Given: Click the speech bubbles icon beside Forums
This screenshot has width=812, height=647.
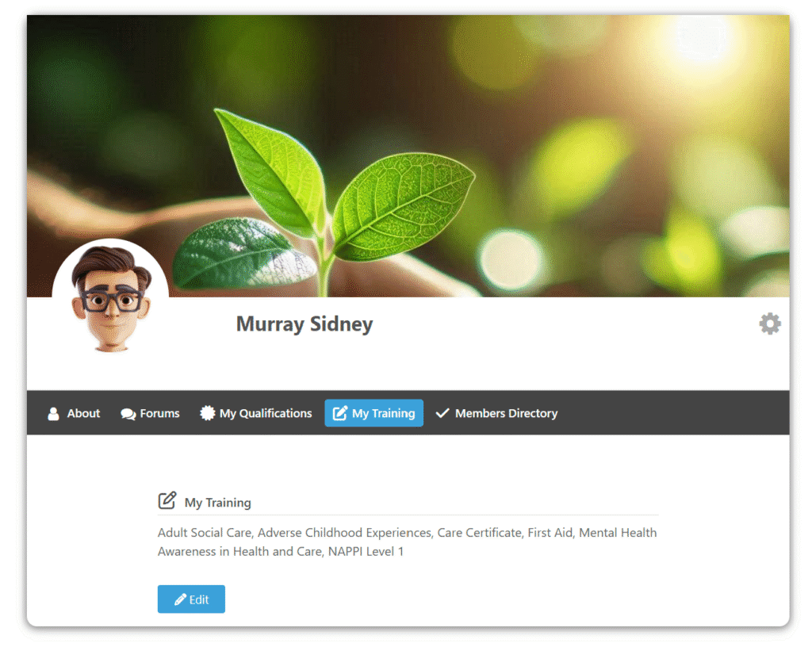Looking at the screenshot, I should (128, 414).
